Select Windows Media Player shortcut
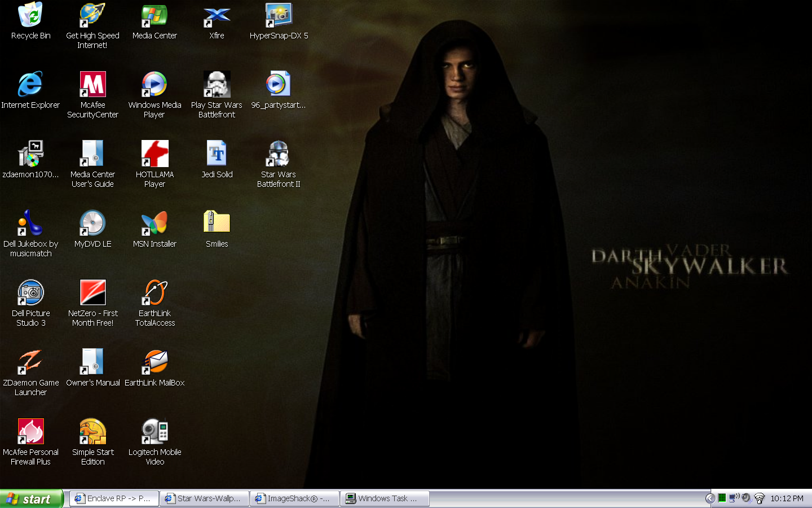The width and height of the screenshot is (812, 508). [155, 85]
